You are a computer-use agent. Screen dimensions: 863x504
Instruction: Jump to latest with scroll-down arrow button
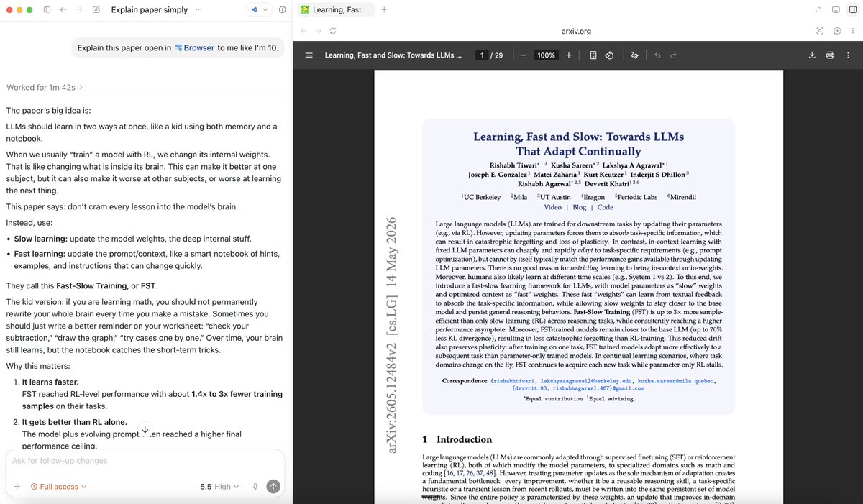pos(145,429)
